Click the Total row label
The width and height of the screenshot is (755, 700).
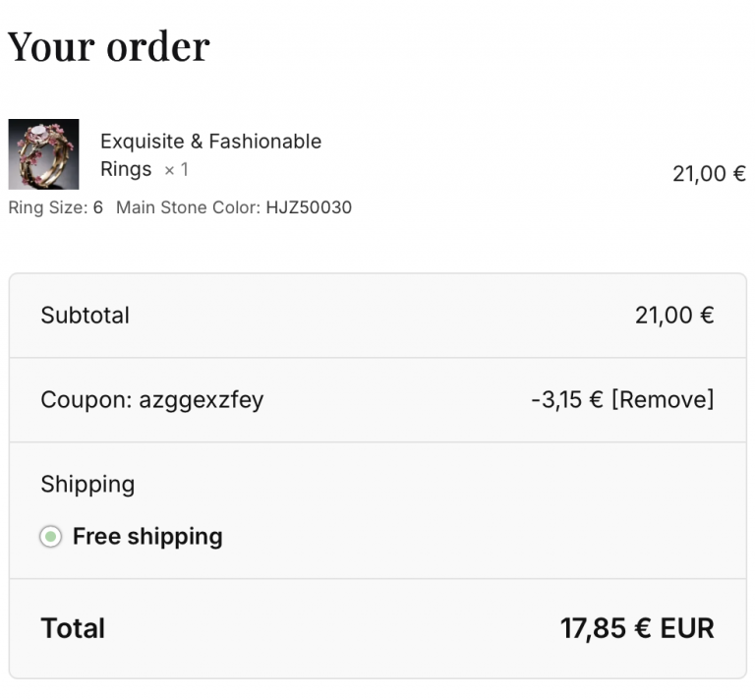[x=73, y=628]
